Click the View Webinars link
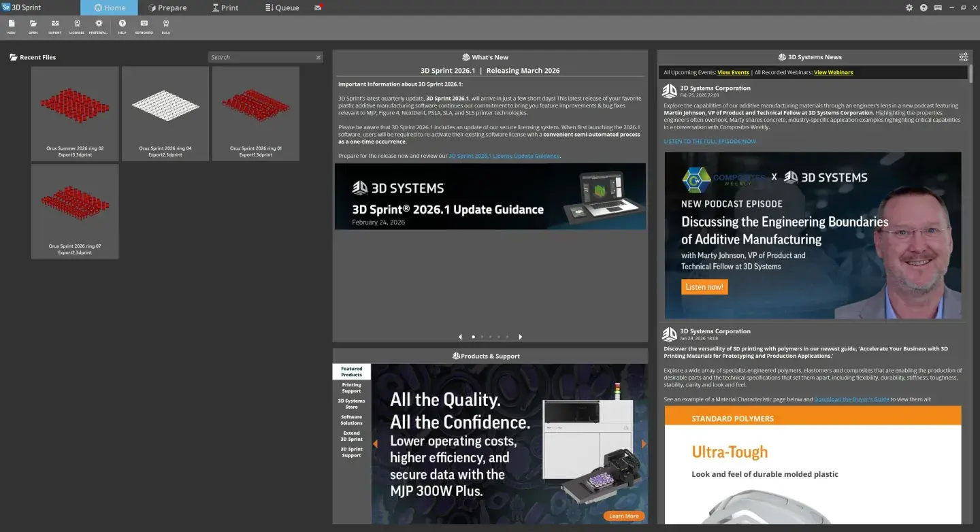 (833, 72)
